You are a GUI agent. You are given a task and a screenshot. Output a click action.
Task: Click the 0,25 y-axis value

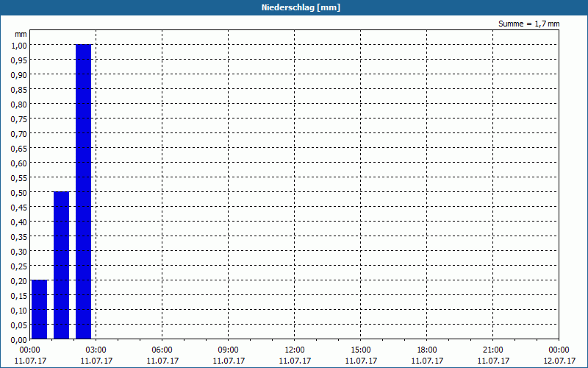pos(19,266)
